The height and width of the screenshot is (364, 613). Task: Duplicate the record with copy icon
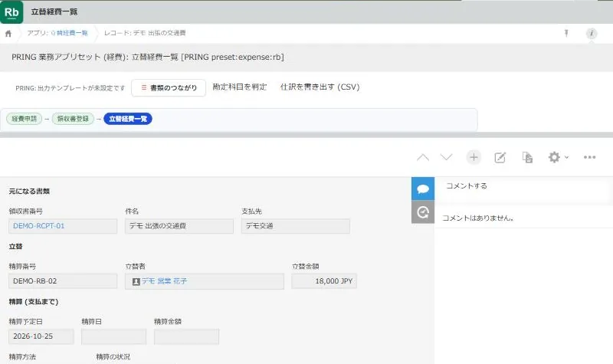(x=527, y=157)
